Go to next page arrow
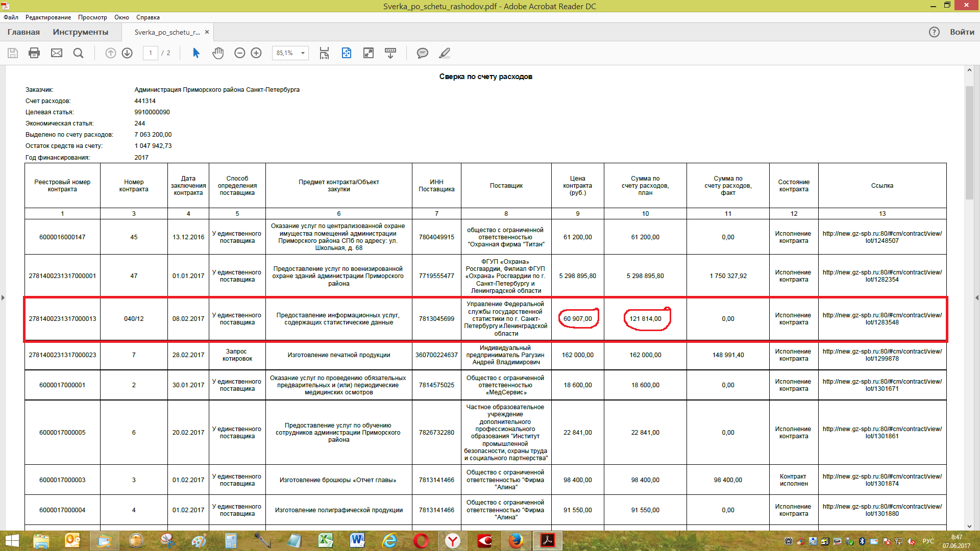Screen dimensions: 980x551 [127, 53]
